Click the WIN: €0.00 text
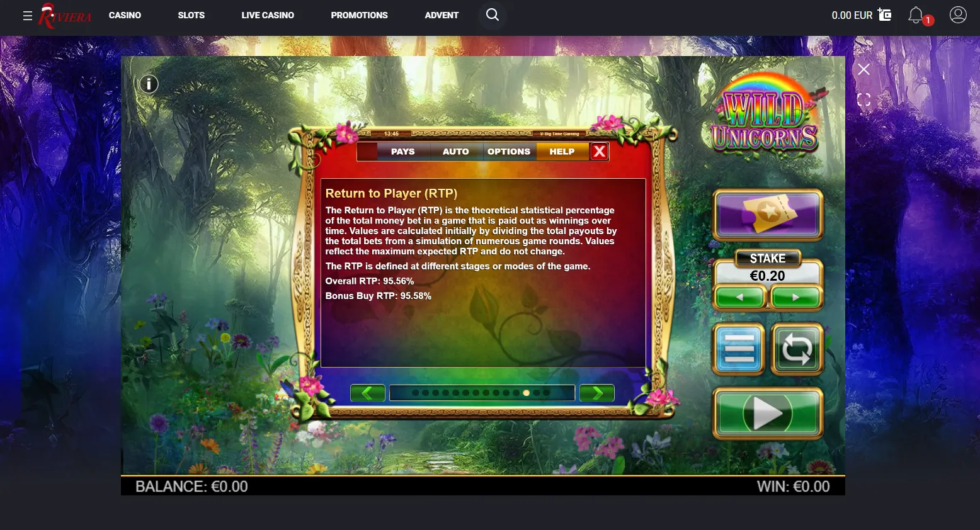The height and width of the screenshot is (530, 980). [x=793, y=487]
